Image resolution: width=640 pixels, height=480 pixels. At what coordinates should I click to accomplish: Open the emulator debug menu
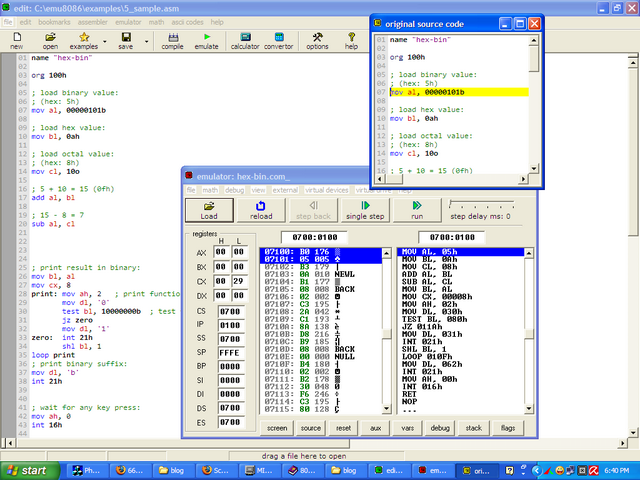pyautogui.click(x=234, y=190)
